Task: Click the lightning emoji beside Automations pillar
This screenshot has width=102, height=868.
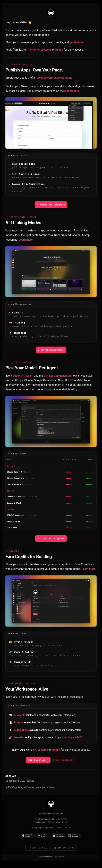Action: (x=11, y=730)
